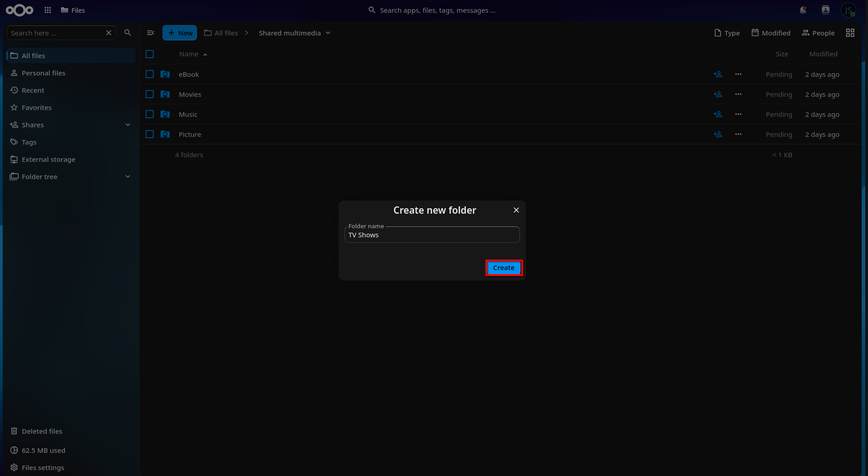Collapse the navigation with toggle icon
Image resolution: width=868 pixels, height=476 pixels.
(151, 33)
